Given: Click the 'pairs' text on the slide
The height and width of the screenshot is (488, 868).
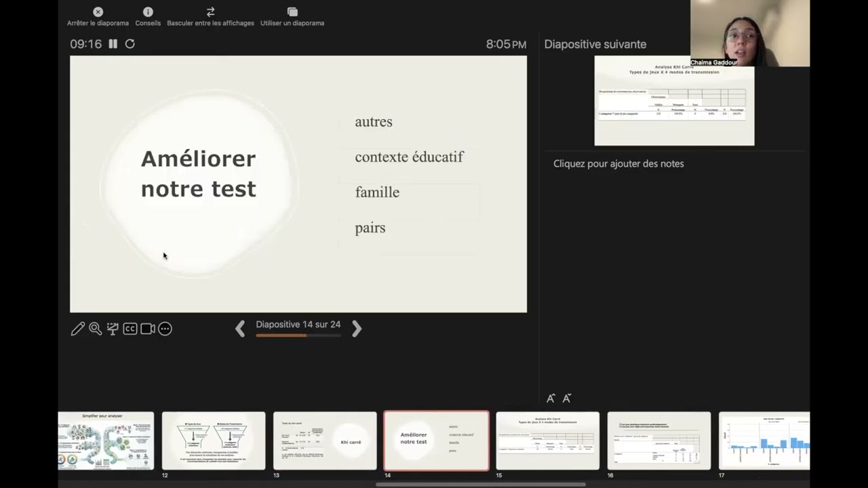Looking at the screenshot, I should point(370,228).
